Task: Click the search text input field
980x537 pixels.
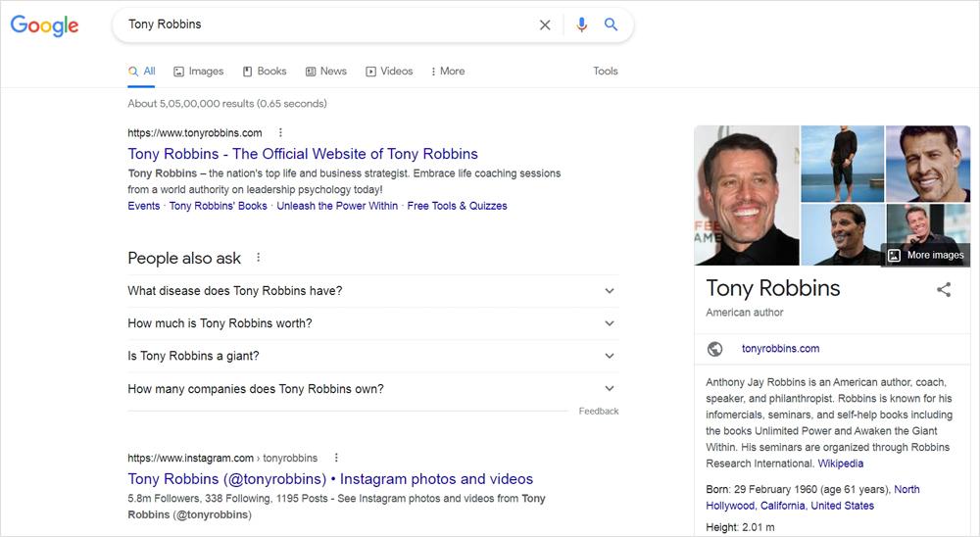Action: [328, 24]
